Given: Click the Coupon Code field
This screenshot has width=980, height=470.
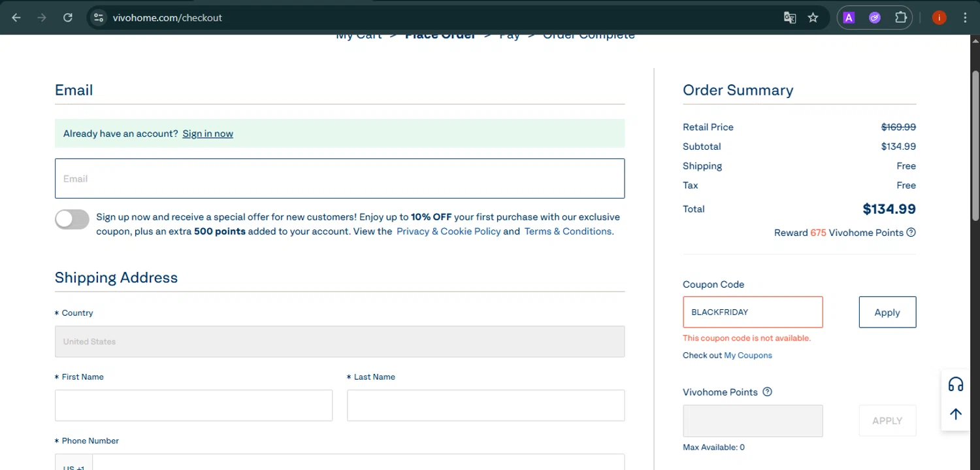Looking at the screenshot, I should [x=753, y=312].
